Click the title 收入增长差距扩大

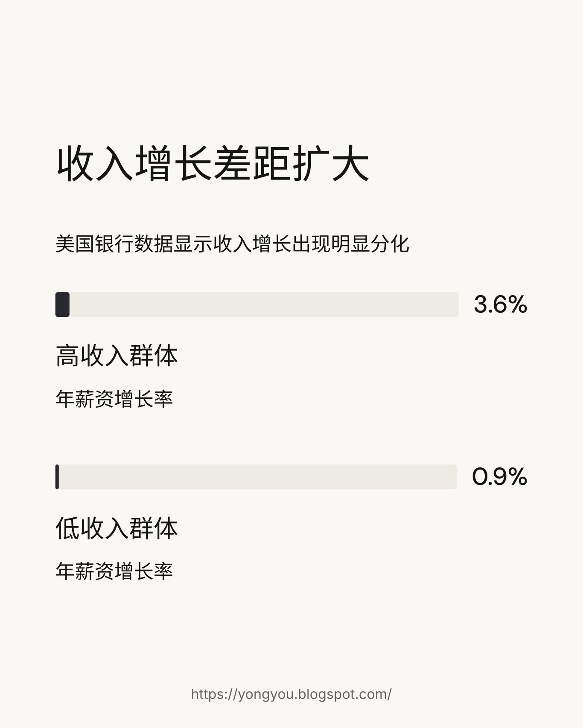click(x=213, y=164)
